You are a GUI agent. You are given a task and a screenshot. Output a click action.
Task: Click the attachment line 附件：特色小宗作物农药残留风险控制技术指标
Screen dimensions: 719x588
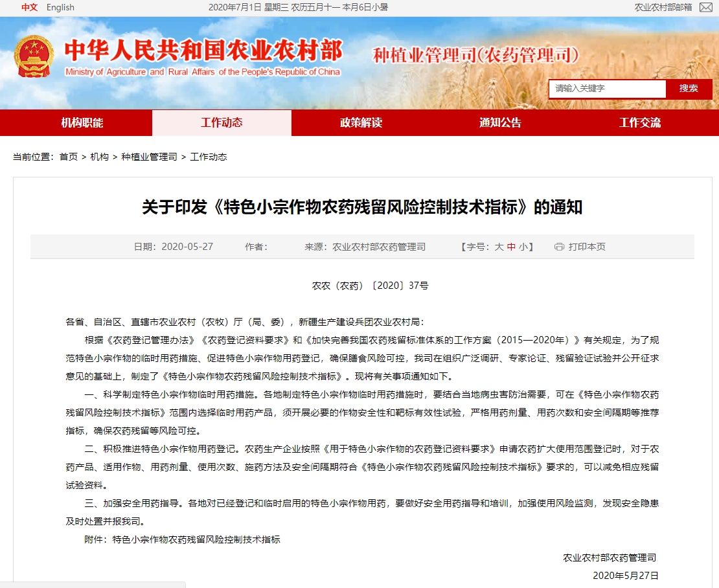tap(183, 539)
